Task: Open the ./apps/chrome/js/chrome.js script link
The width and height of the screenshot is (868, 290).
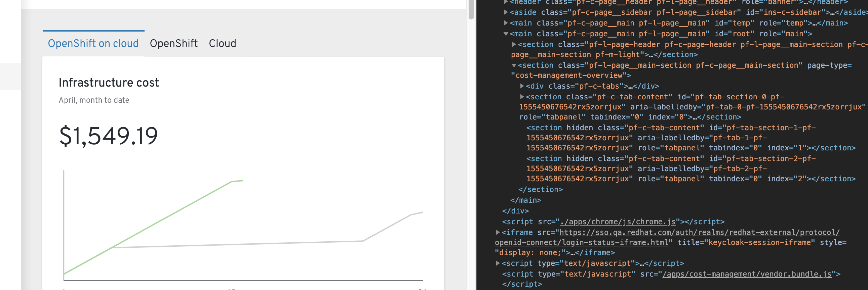Action: click(618, 222)
